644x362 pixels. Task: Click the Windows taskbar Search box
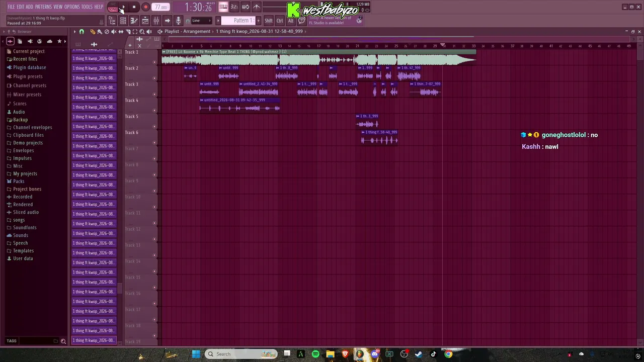[x=241, y=354]
